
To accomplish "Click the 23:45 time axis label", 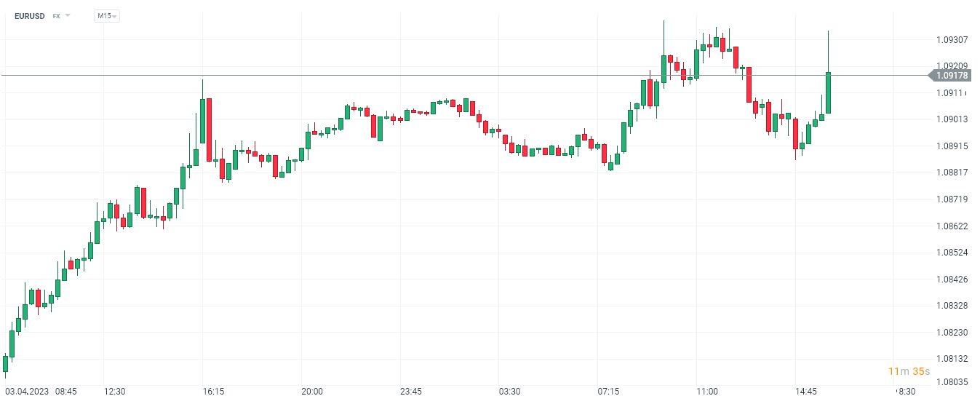I will click(411, 392).
